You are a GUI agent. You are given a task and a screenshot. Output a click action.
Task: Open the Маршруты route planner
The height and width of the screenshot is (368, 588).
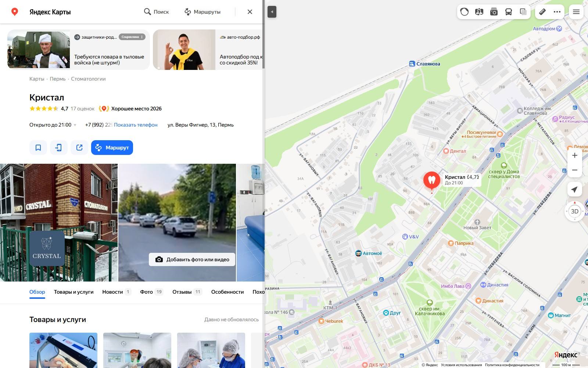(x=202, y=12)
